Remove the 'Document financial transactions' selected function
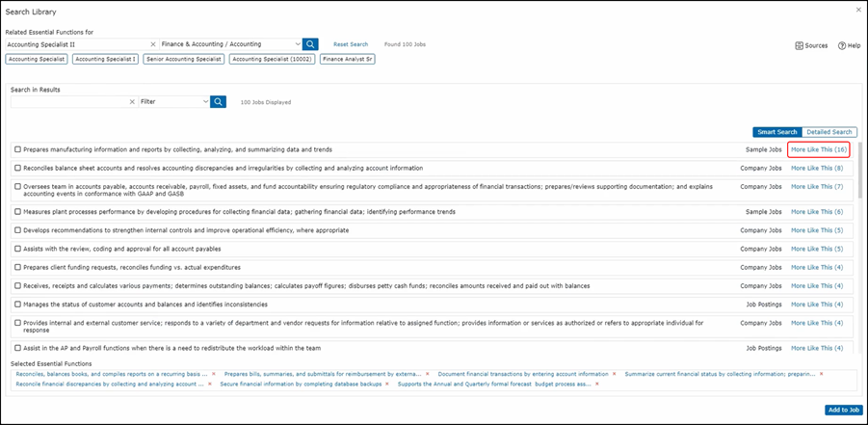Image resolution: width=868 pixels, height=425 pixels. (616, 374)
